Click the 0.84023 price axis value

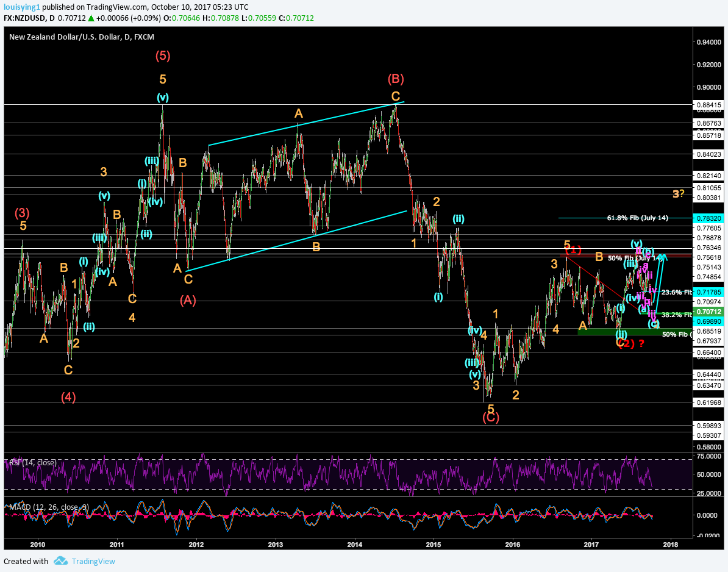click(709, 155)
